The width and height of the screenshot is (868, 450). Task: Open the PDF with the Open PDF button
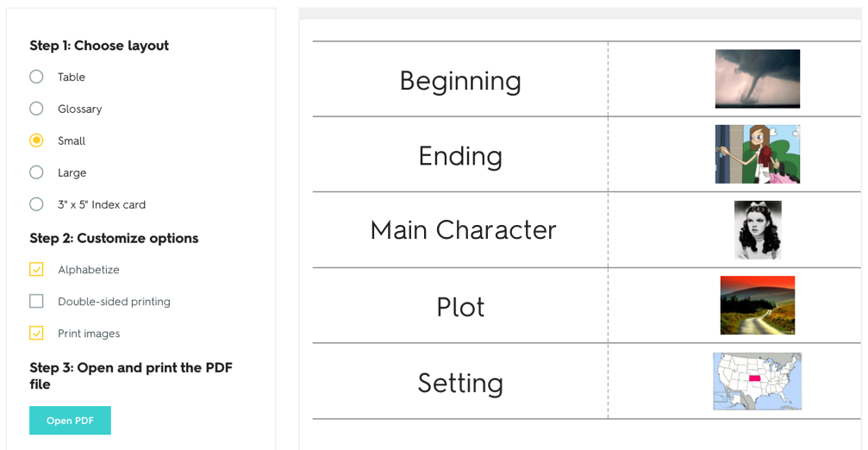pos(71,421)
